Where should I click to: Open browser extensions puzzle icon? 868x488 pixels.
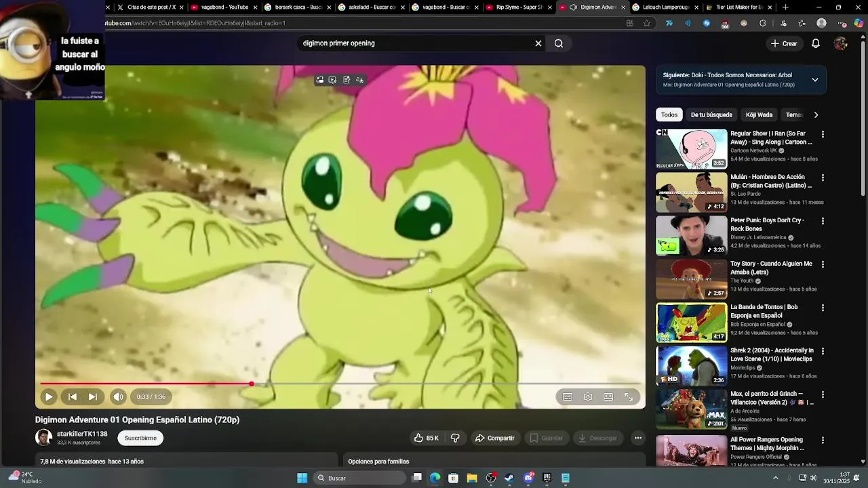[763, 23]
